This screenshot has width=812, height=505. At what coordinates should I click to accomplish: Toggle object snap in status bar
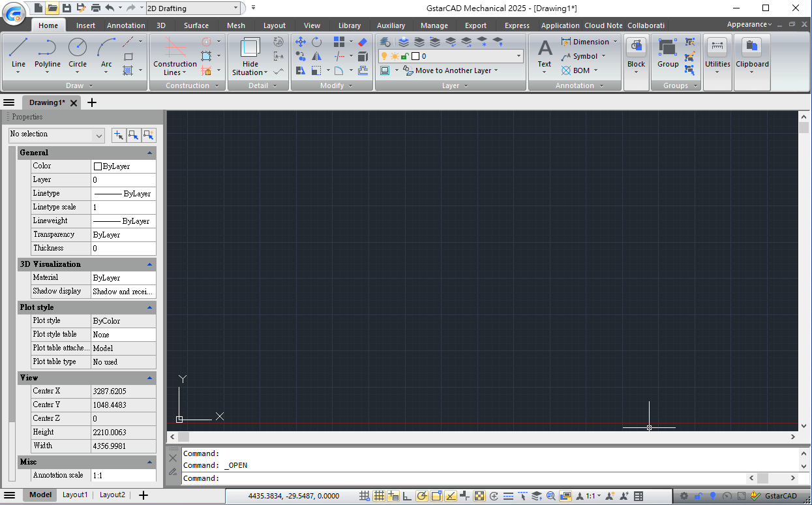point(436,496)
